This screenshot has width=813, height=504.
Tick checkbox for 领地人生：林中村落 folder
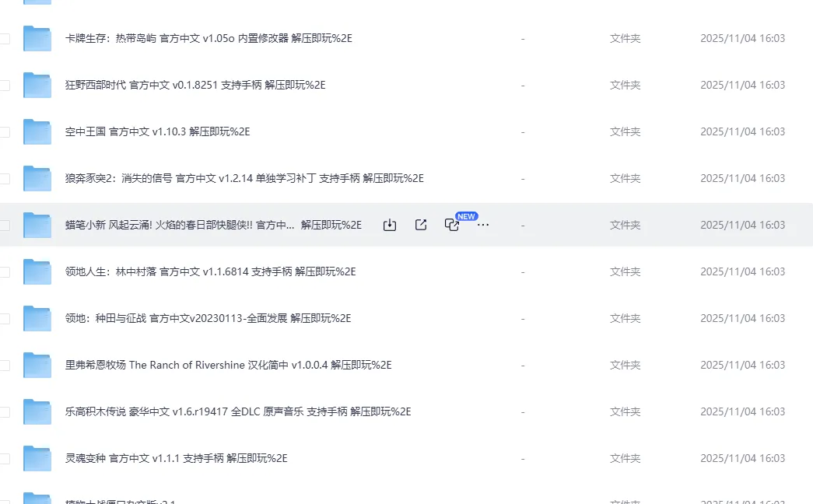5,271
